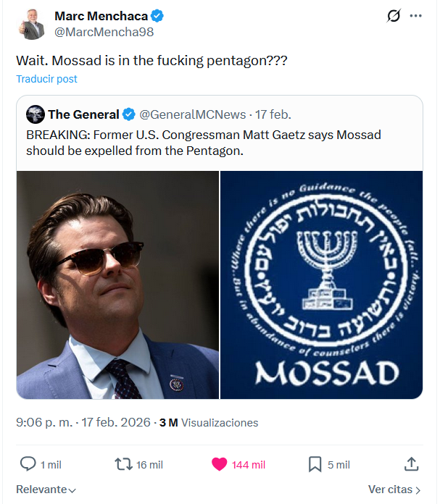Click the share upload icon
Screen dimensions: 440x504
(411, 464)
